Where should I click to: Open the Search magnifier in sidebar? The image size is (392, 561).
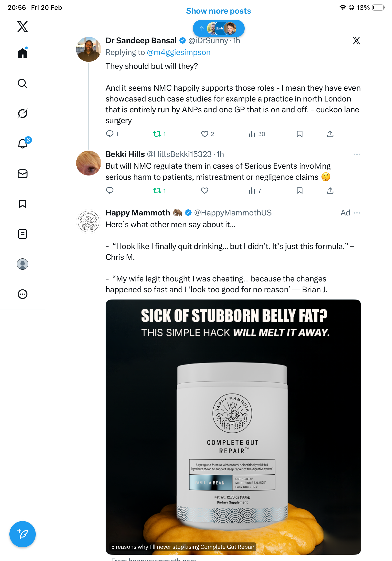[23, 84]
